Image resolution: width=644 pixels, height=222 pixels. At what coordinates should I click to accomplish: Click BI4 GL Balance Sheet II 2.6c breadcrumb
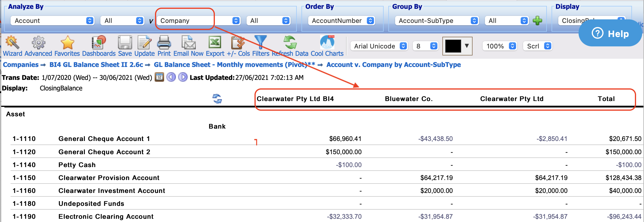coord(96,65)
